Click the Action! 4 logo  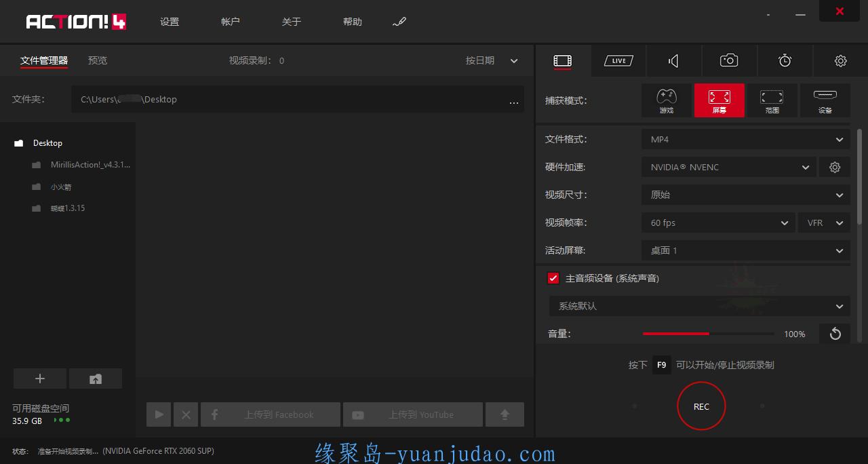point(77,22)
